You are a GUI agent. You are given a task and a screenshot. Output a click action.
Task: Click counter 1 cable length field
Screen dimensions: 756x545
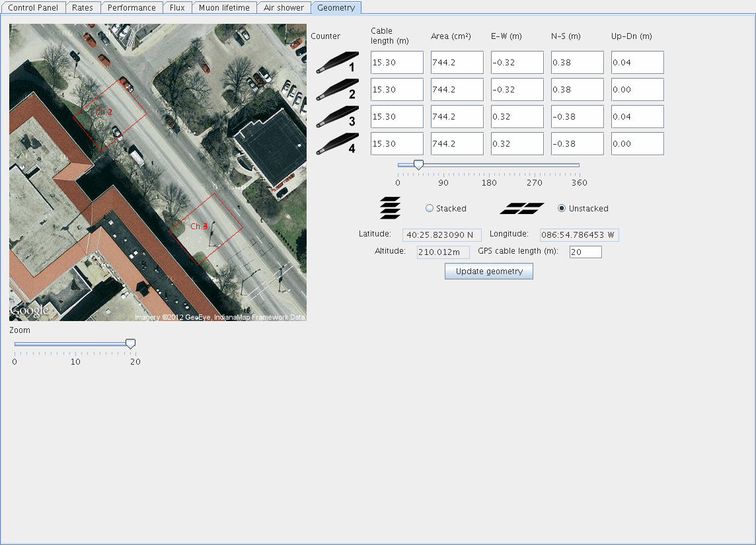click(397, 63)
